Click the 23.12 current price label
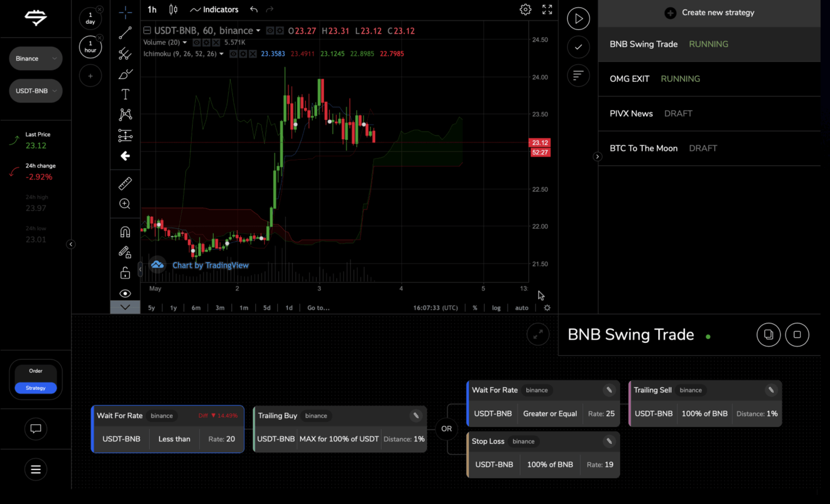Viewport: 830px width, 504px height. (x=540, y=143)
